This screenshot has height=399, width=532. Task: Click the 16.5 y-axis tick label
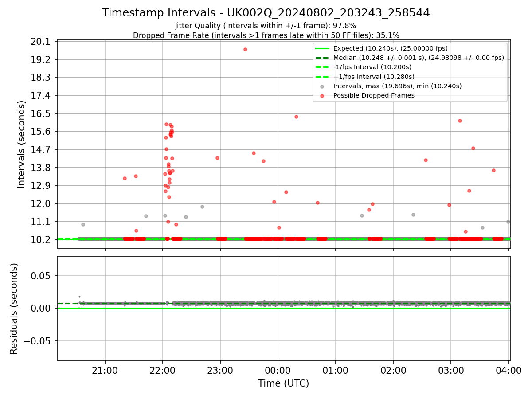[42, 113]
